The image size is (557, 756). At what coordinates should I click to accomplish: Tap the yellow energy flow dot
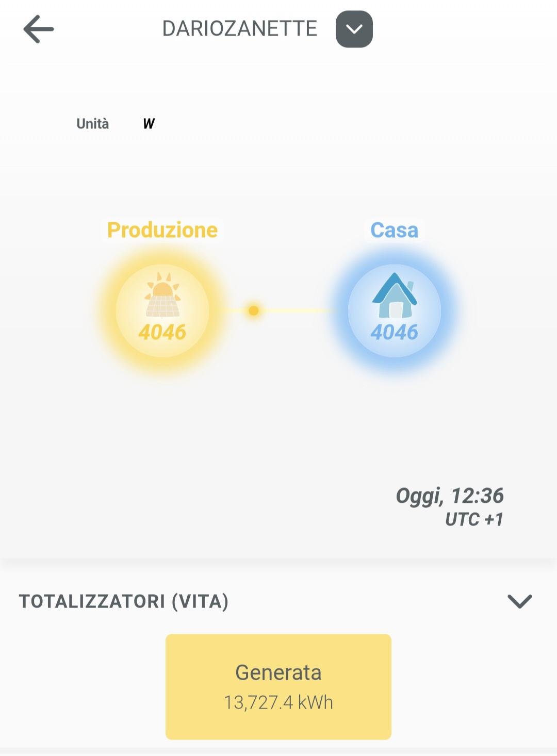[253, 310]
